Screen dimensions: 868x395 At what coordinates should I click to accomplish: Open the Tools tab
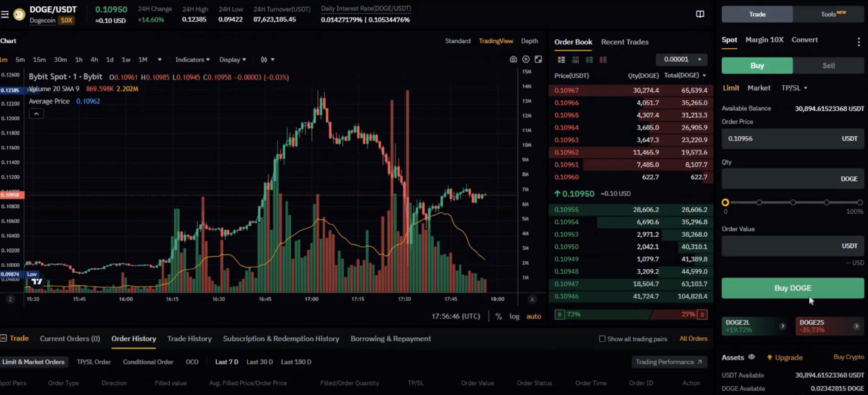click(828, 14)
